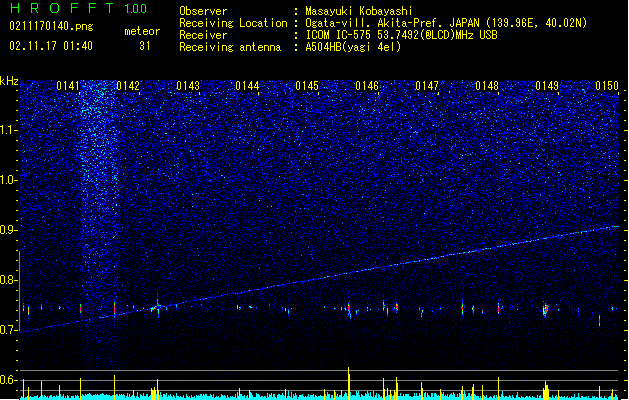Viewport: 629px width, 400px height.
Task: Click the meteor label
Action: pos(142,31)
